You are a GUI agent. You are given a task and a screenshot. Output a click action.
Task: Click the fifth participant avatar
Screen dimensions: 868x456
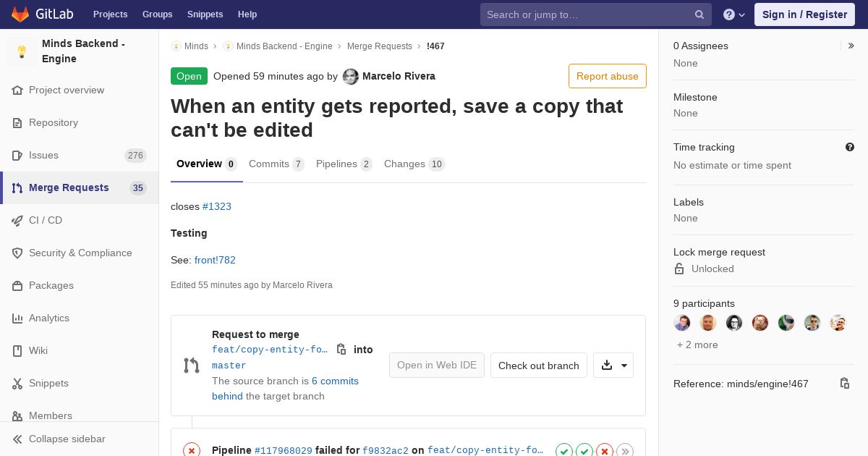(x=786, y=323)
